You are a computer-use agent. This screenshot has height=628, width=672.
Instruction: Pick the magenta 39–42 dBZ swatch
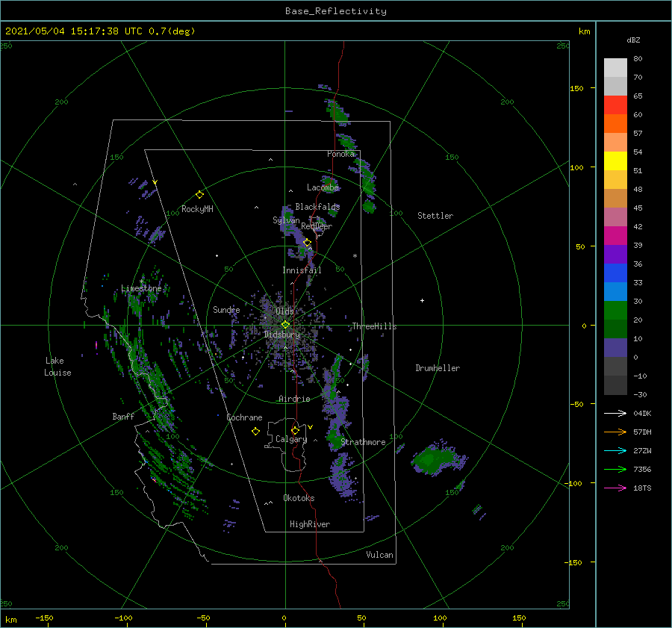pos(615,236)
